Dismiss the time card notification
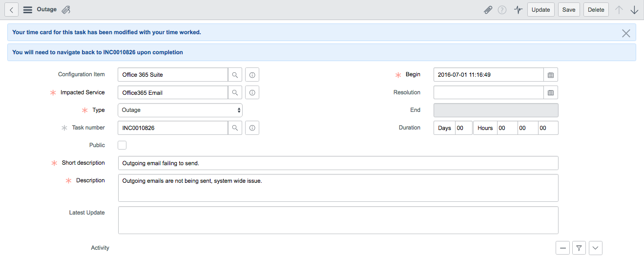This screenshot has width=644, height=260. pos(626,33)
